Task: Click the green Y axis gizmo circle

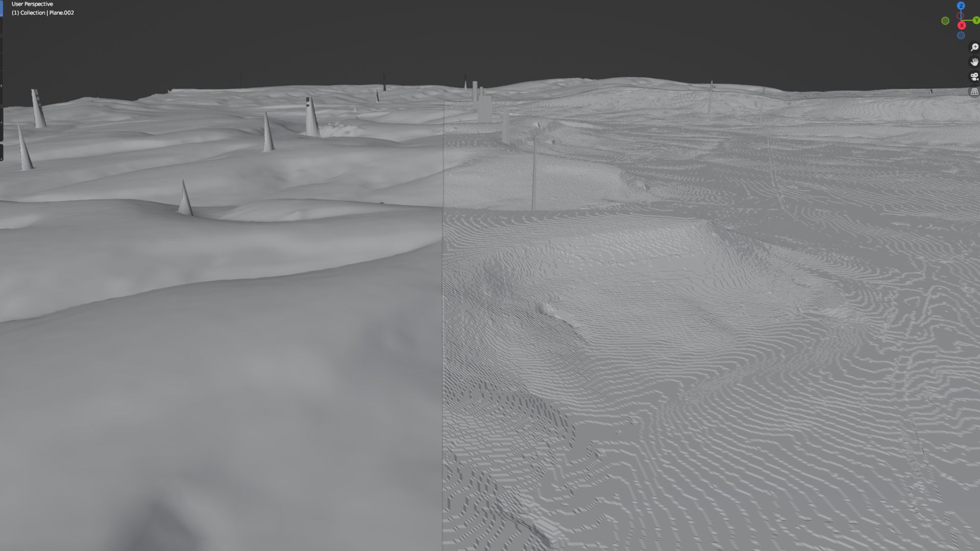Action: pos(976,20)
